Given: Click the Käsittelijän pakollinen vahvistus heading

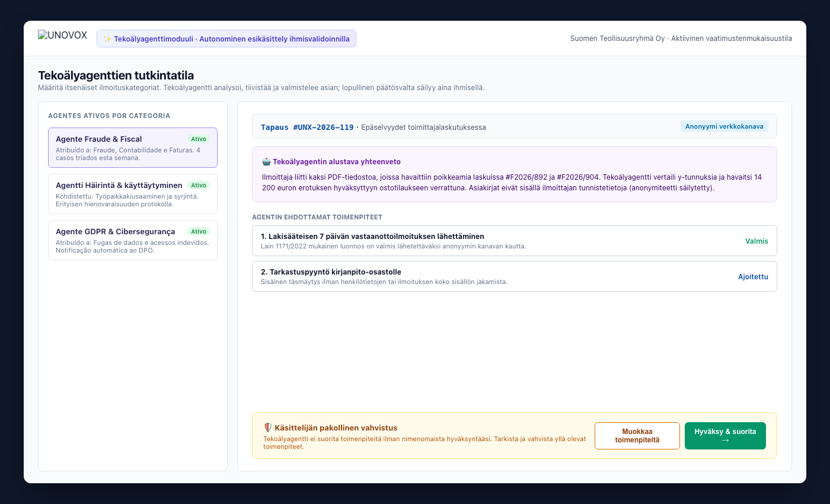Looking at the screenshot, I should click(x=336, y=428).
